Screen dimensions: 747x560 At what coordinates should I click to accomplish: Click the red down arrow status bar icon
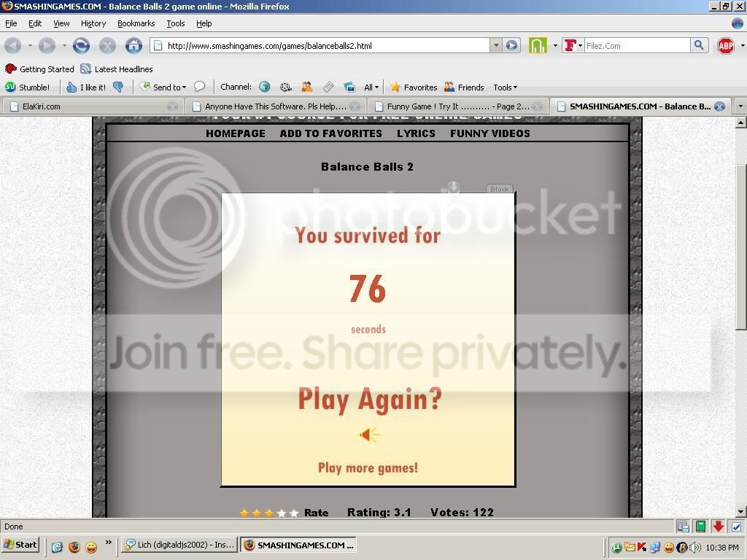pyautogui.click(x=719, y=526)
